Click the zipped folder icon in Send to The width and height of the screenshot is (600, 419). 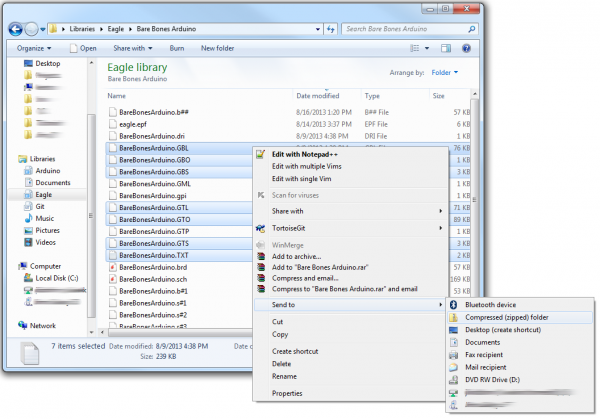(454, 317)
